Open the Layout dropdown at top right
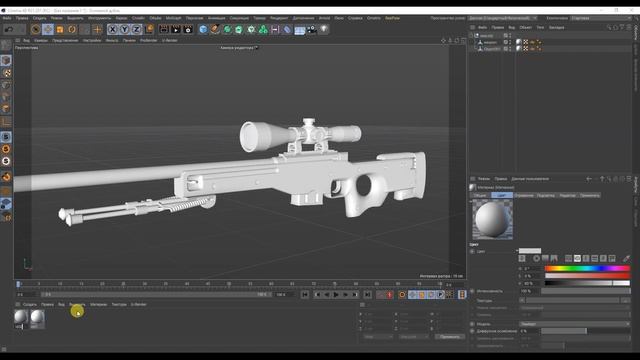This screenshot has width=640, height=360. click(x=502, y=18)
